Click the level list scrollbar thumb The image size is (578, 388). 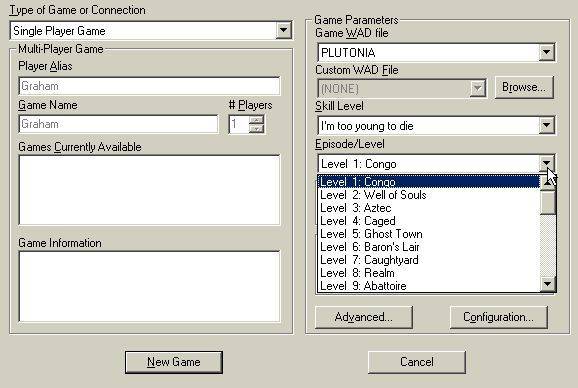click(x=547, y=202)
